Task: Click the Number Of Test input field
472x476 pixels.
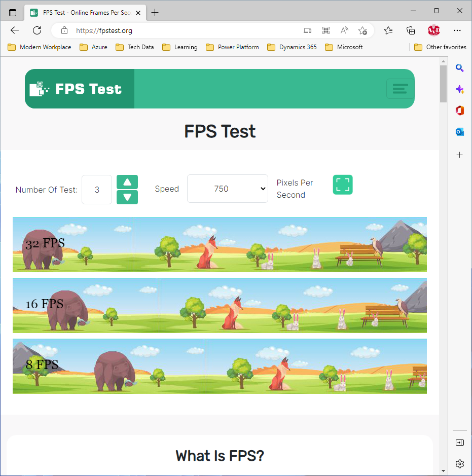Action: pos(97,190)
